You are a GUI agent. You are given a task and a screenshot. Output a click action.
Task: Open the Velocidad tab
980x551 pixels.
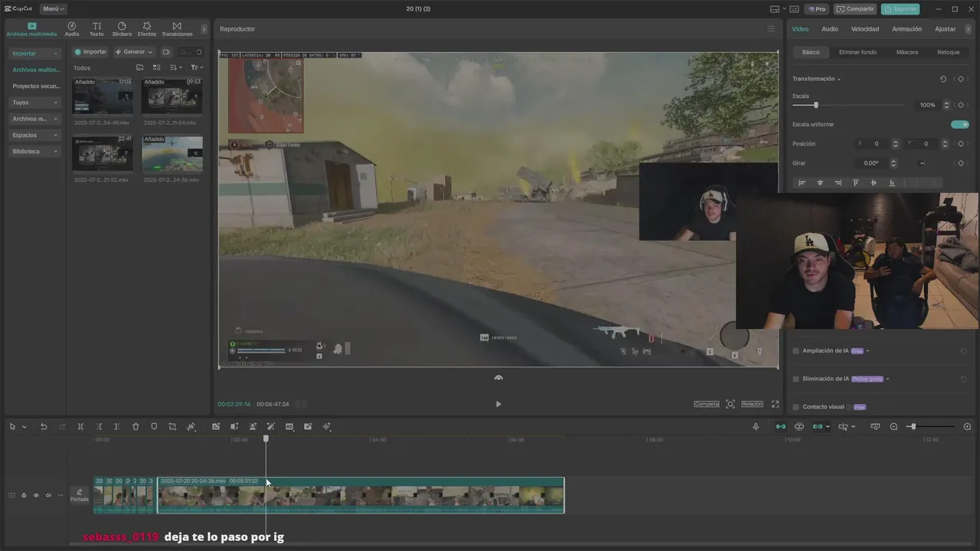point(865,29)
